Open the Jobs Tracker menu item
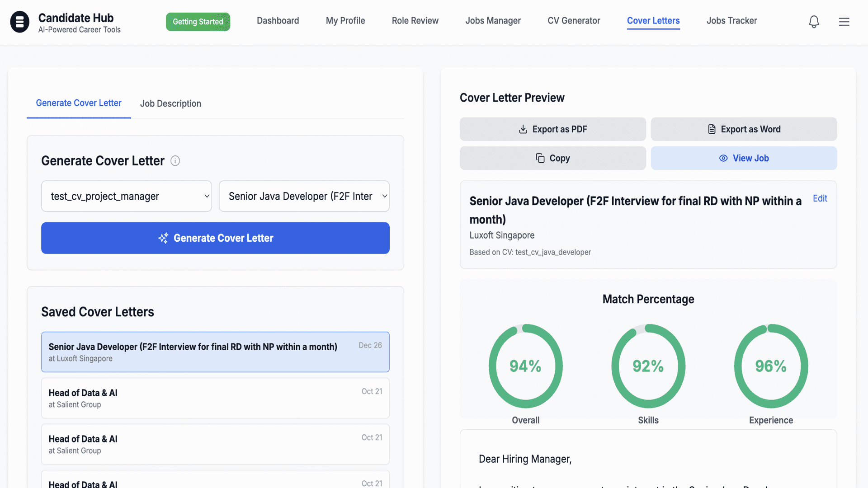The image size is (868, 488). point(731,21)
